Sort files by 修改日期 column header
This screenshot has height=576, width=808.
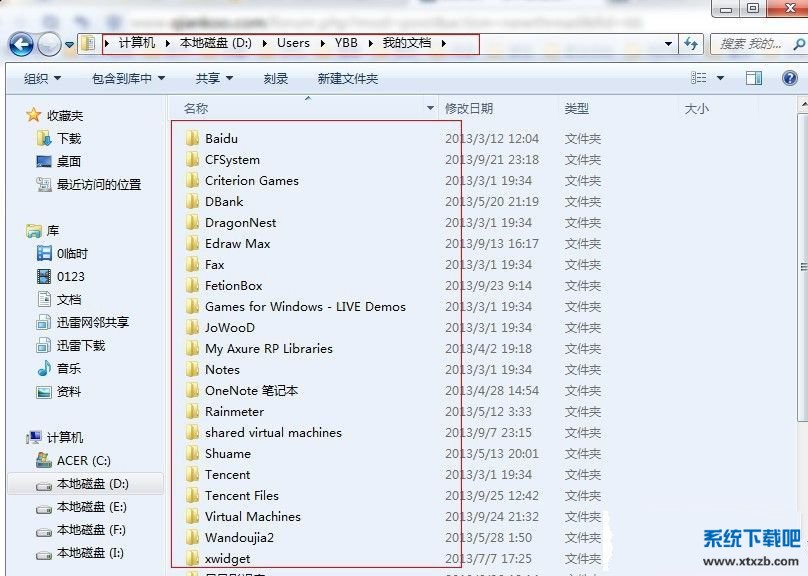[469, 108]
